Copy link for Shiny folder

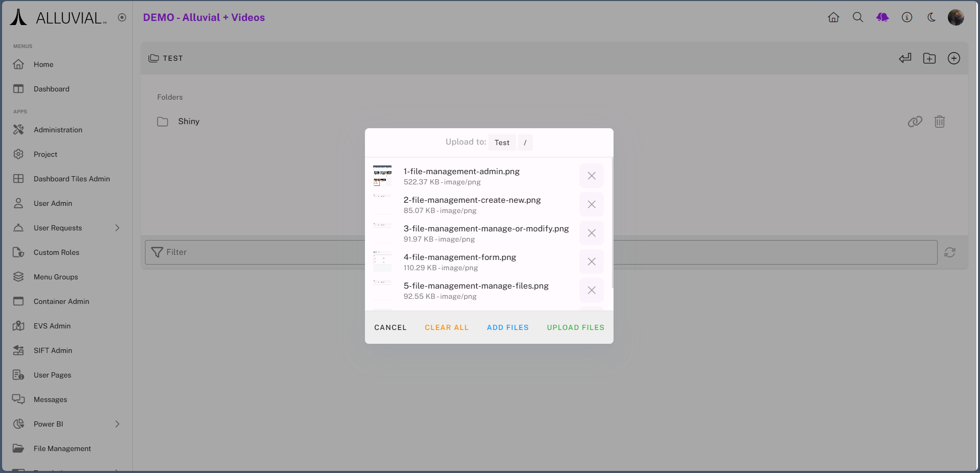[915, 122]
